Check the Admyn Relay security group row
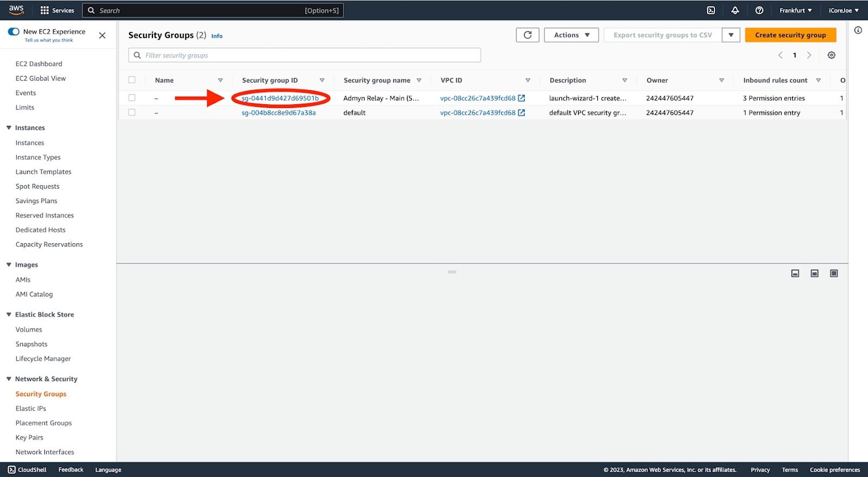 pos(132,98)
